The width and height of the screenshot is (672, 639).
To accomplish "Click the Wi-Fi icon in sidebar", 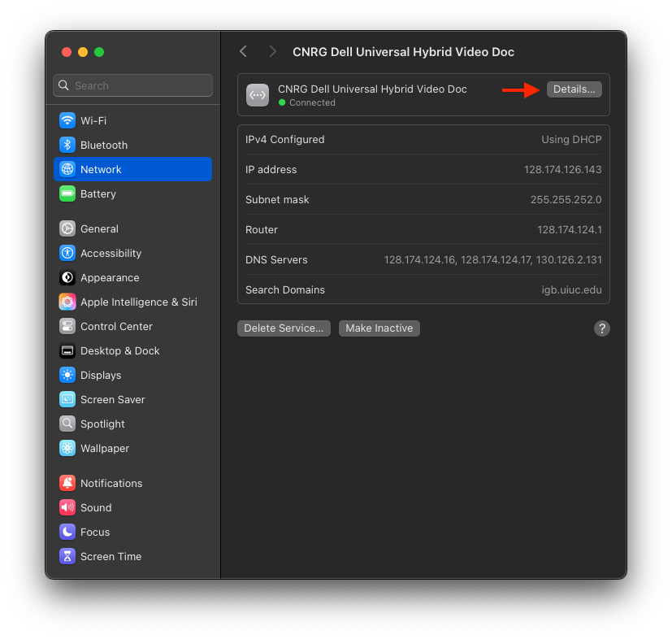I will tap(67, 120).
